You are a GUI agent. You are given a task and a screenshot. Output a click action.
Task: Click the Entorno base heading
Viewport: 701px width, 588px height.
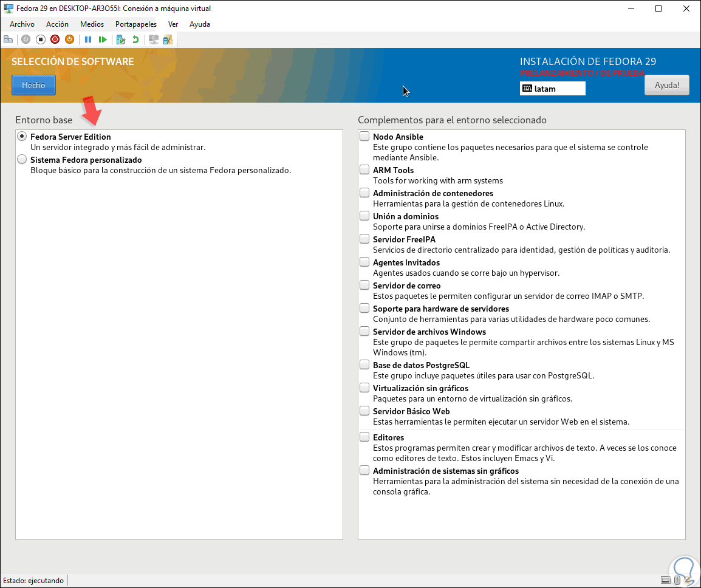click(x=44, y=120)
